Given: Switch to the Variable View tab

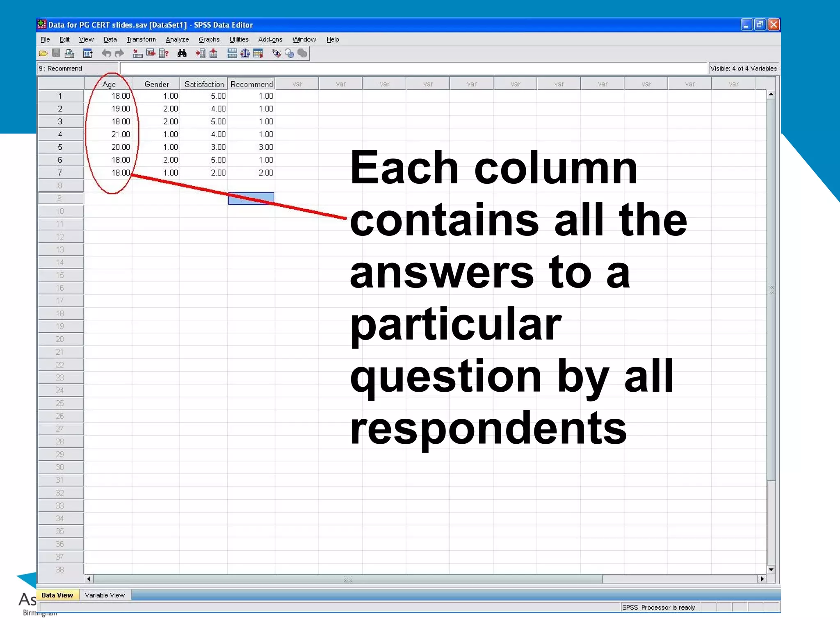Looking at the screenshot, I should [105, 595].
